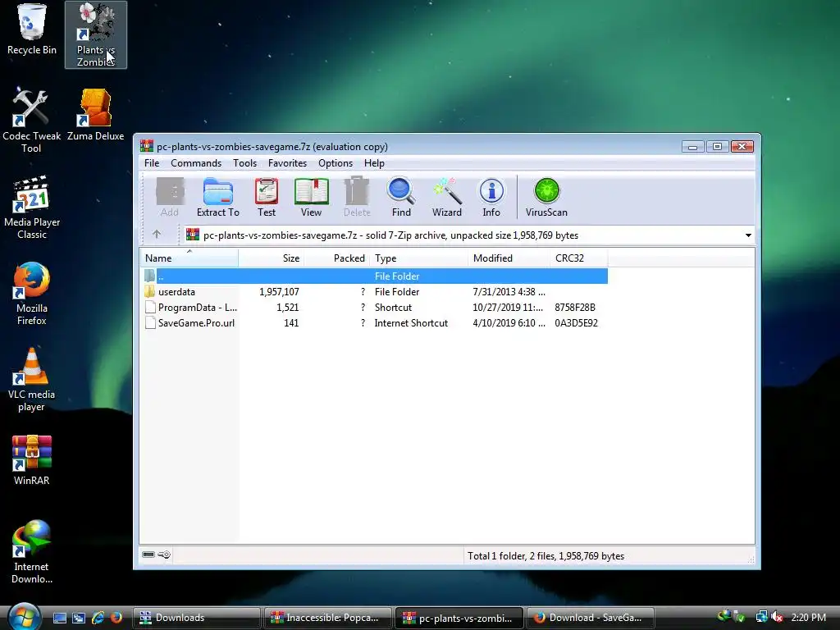Click the archive path address field
Image resolution: width=840 pixels, height=630 pixels.
tap(468, 235)
